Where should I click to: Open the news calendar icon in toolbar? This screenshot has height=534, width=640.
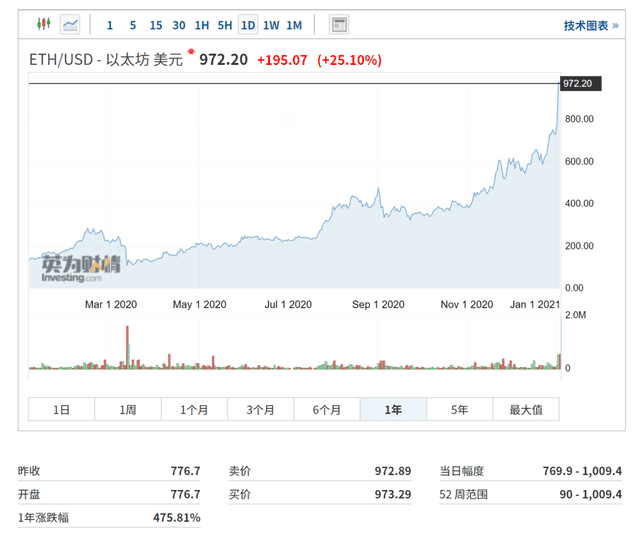340,24
